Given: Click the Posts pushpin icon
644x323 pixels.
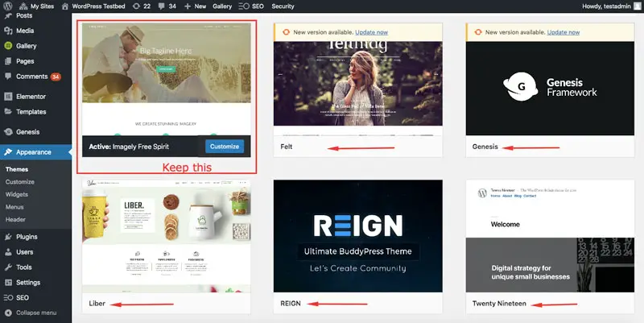Looking at the screenshot, I should pyautogui.click(x=8, y=15).
